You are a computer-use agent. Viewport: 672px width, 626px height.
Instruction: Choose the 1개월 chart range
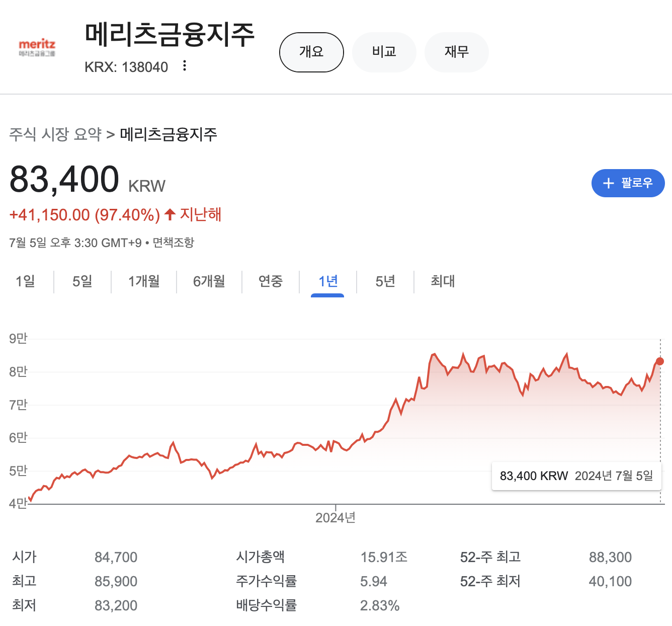click(144, 281)
